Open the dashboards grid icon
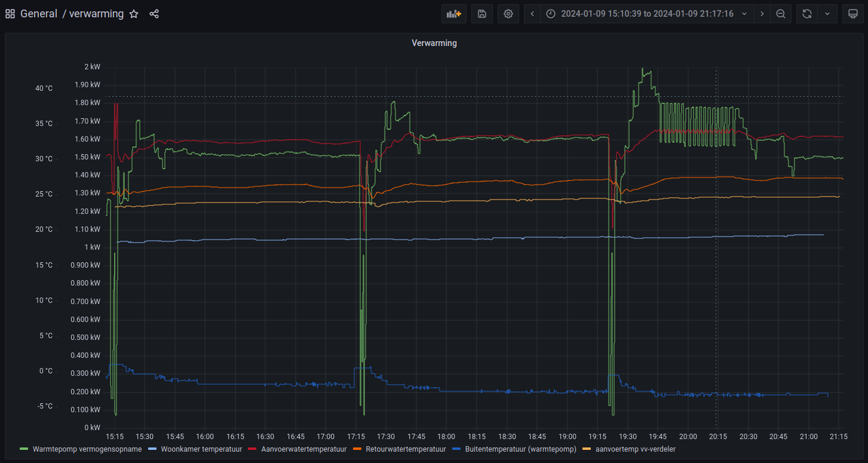The height and width of the screenshot is (463, 868). pyautogui.click(x=10, y=14)
